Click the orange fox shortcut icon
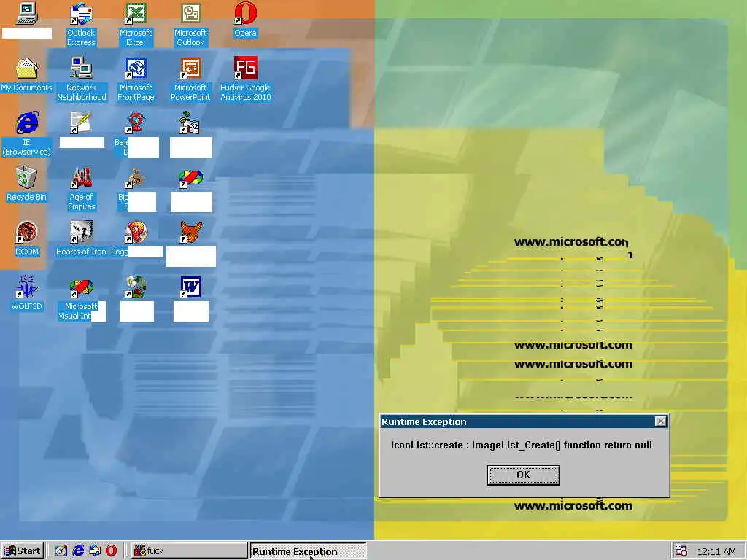 [x=190, y=232]
